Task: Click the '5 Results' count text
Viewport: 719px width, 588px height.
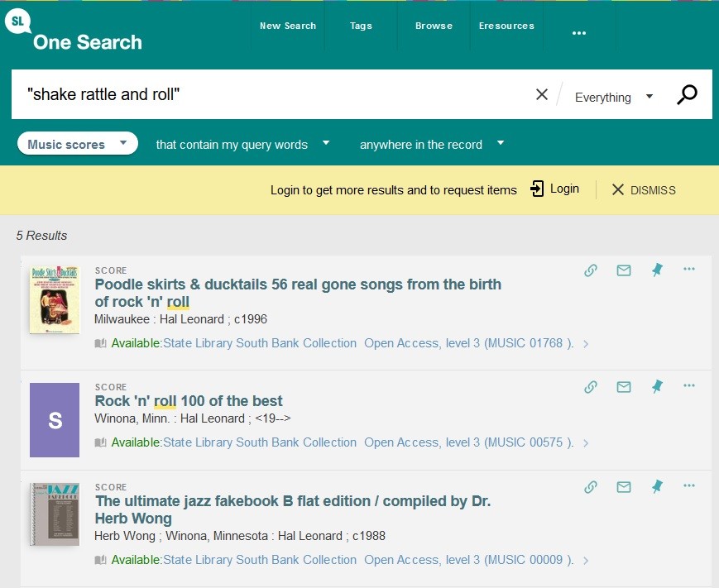Action: [x=41, y=236]
